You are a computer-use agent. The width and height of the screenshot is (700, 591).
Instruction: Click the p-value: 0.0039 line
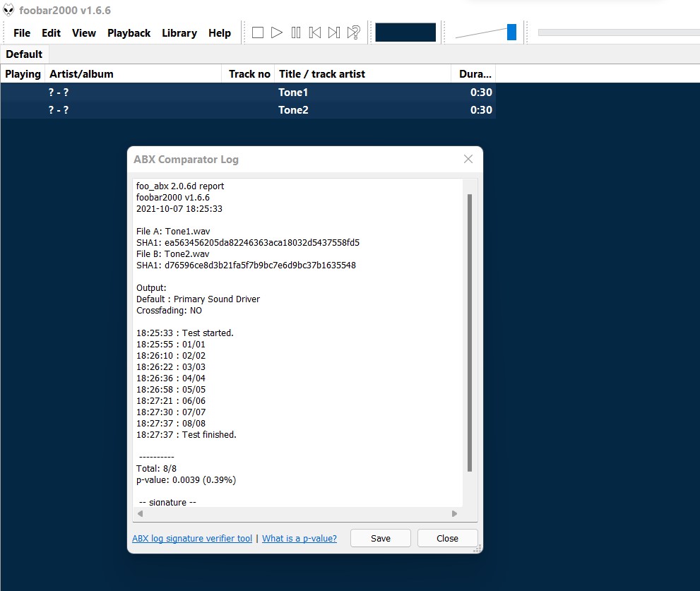186,480
